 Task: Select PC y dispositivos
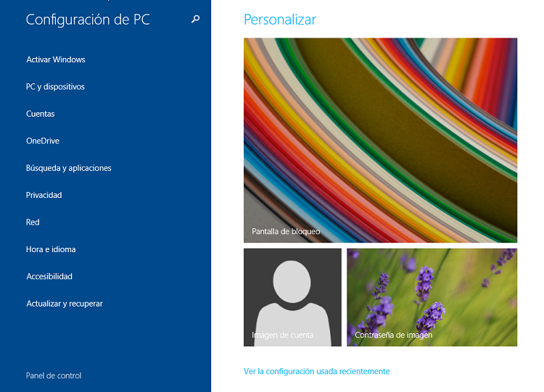55,87
